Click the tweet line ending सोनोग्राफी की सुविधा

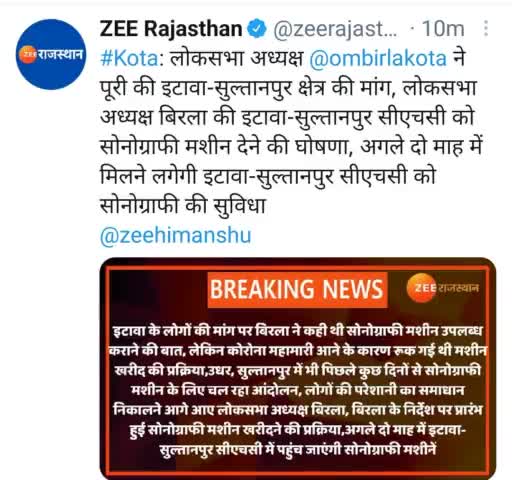pos(183,205)
